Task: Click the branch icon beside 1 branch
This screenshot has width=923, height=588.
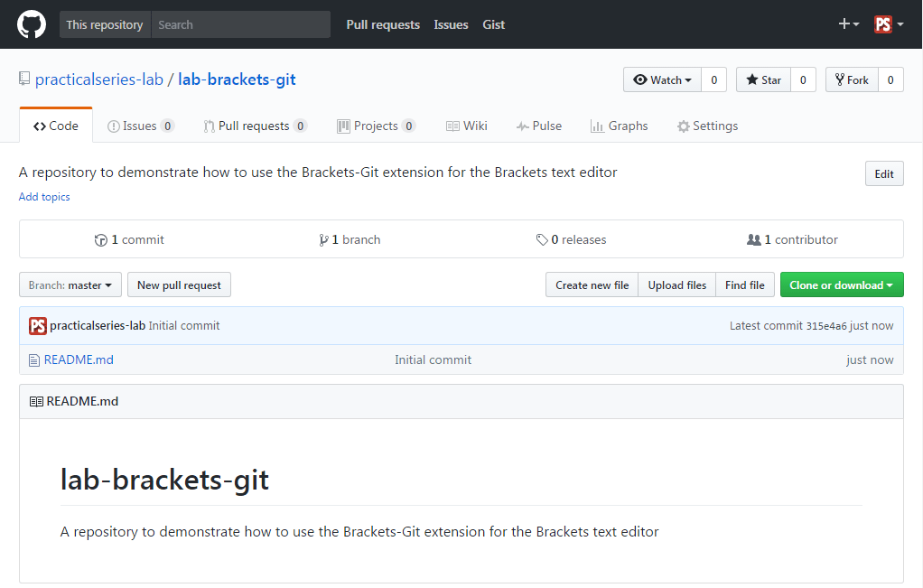Action: point(323,239)
